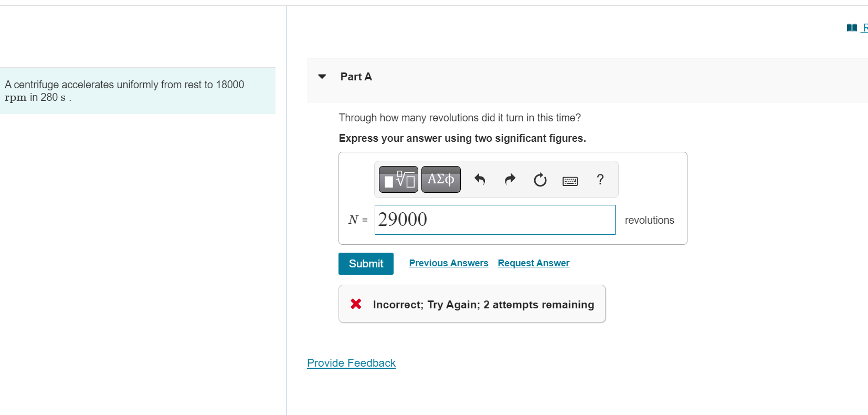
Task: Click the centrifuge problem statement text
Action: 124,91
